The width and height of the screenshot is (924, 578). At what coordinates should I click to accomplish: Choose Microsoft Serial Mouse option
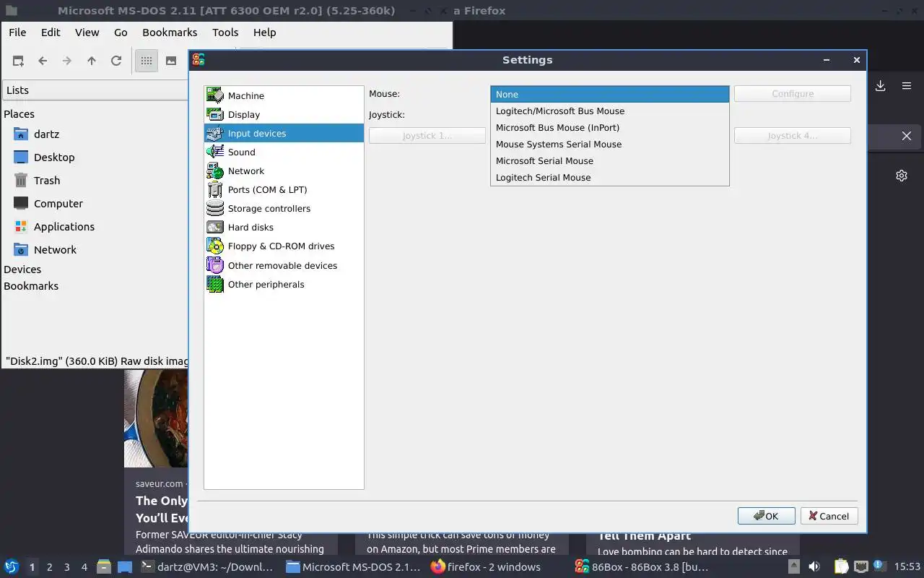[x=610, y=160]
